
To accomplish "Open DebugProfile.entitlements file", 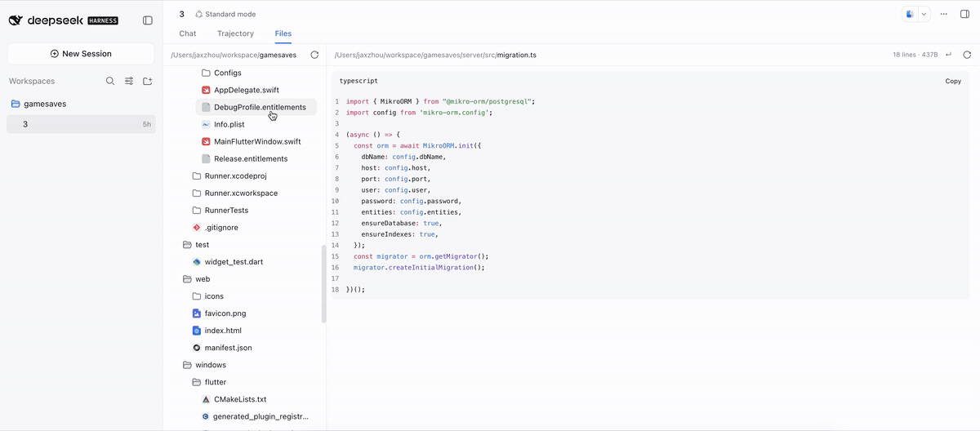I will [256, 107].
